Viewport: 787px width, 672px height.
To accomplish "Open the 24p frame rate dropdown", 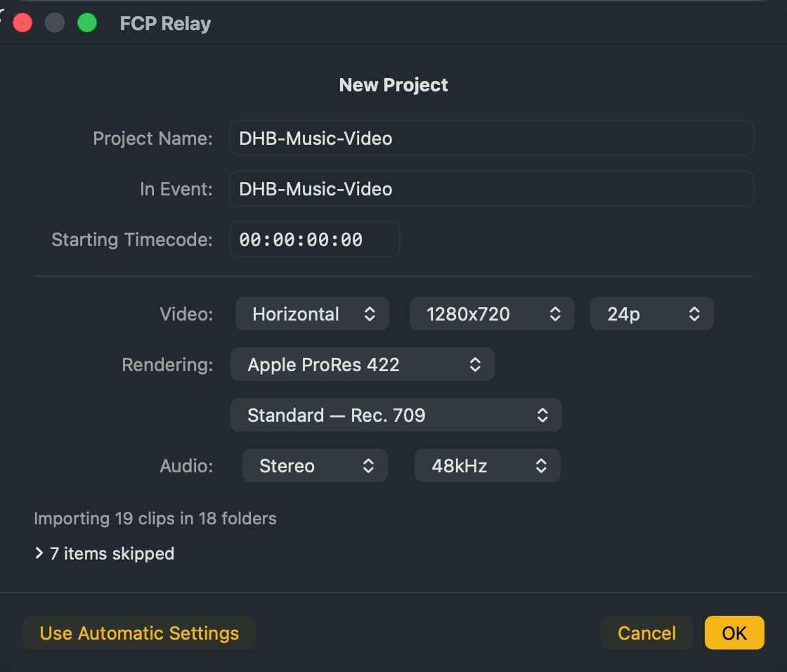I will (x=651, y=314).
